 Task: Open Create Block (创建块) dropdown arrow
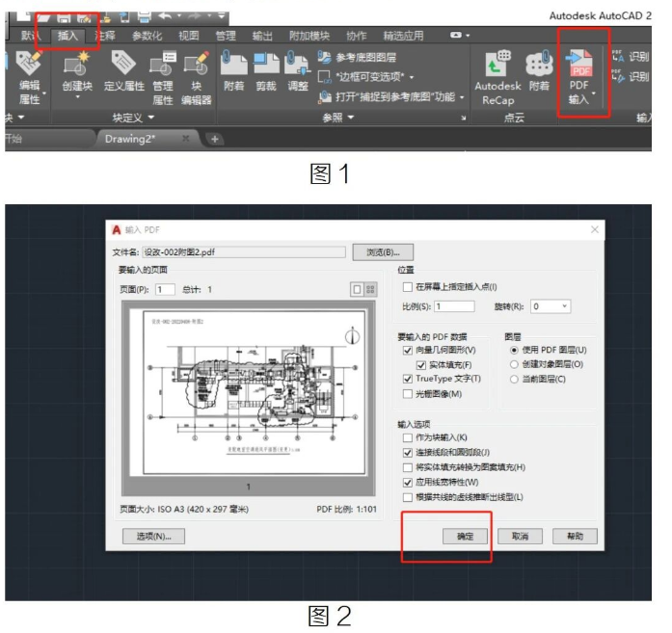[77, 97]
